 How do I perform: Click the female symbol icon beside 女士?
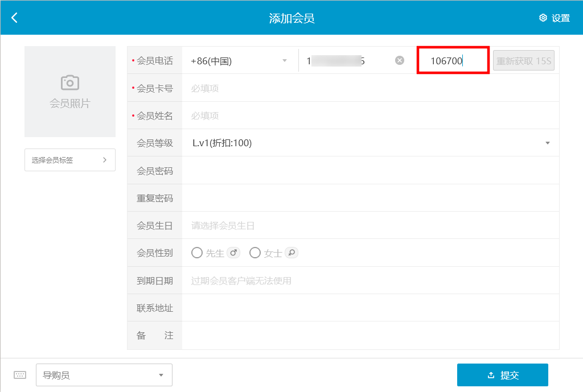coord(291,253)
